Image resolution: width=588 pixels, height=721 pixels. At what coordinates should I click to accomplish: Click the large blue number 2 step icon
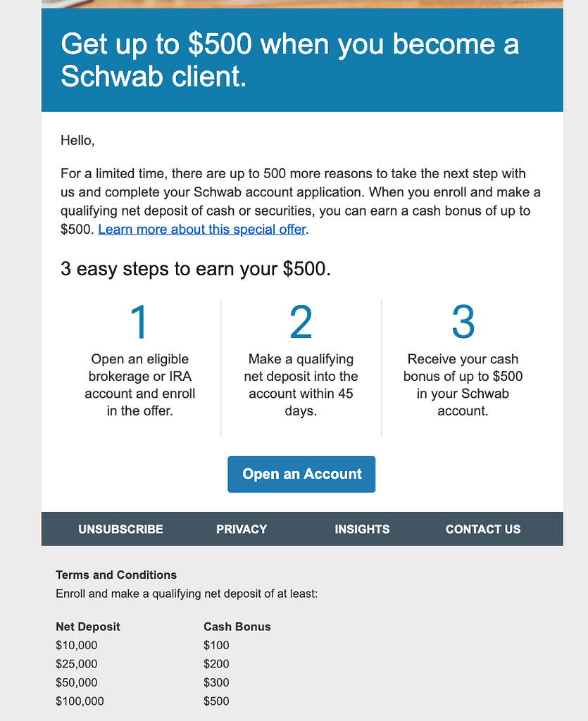pos(301,322)
